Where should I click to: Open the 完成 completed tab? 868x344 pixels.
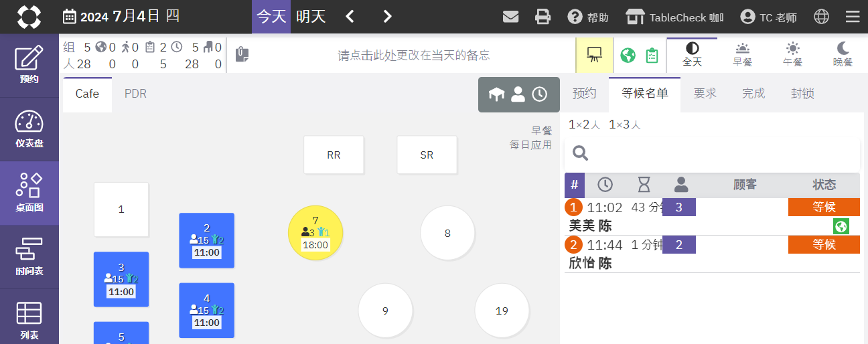tap(753, 94)
